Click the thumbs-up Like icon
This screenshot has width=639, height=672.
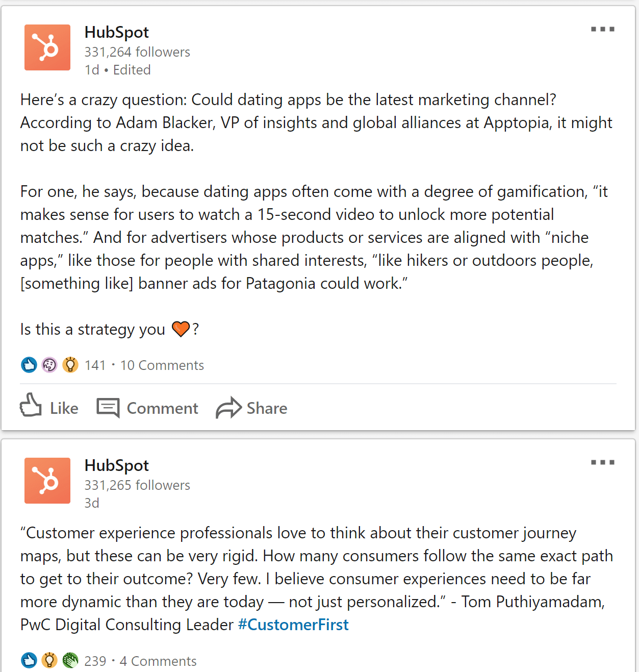(x=31, y=406)
